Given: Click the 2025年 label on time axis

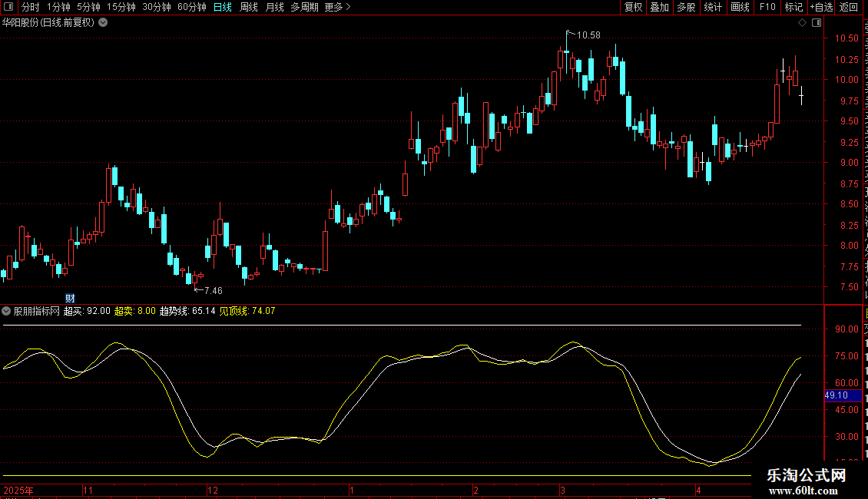Looking at the screenshot, I should (x=18, y=490).
